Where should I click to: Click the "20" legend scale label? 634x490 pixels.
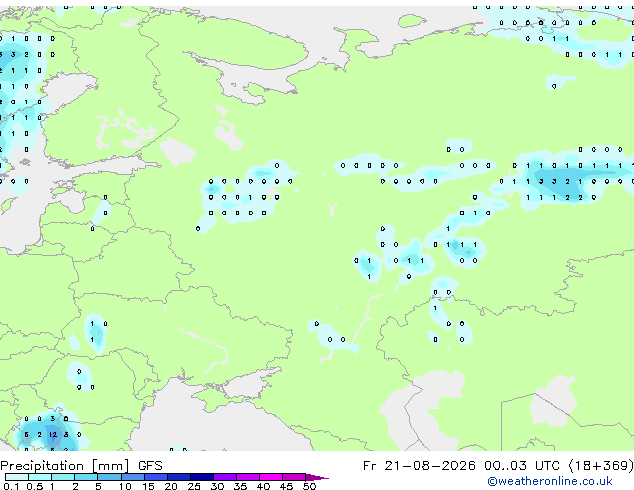point(171,486)
